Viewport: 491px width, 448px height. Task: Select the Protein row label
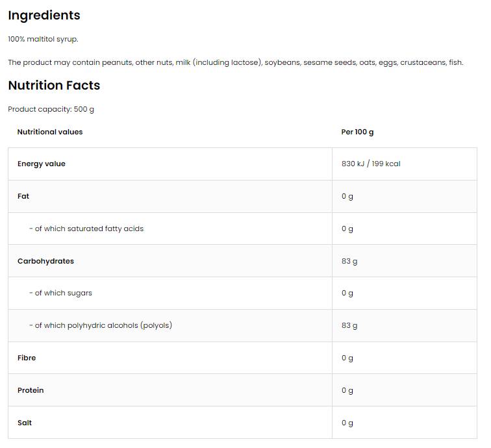point(31,390)
